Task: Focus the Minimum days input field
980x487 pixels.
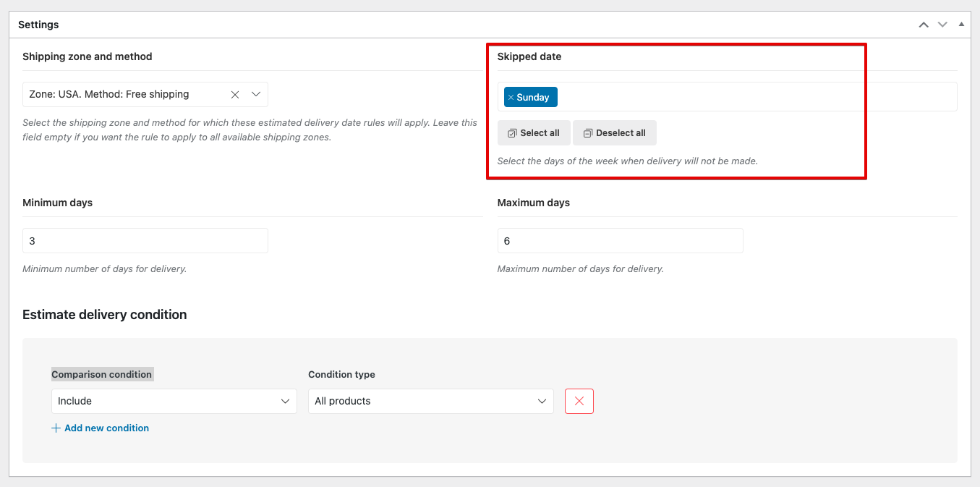Action: (x=145, y=241)
